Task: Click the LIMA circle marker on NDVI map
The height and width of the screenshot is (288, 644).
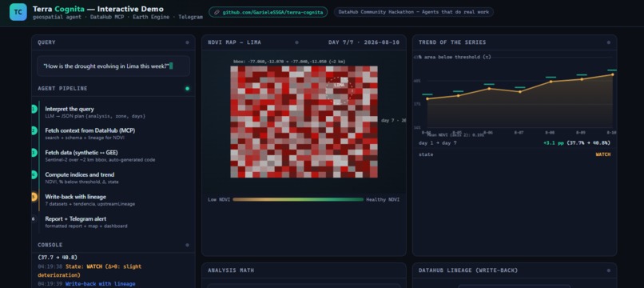Action: coord(340,90)
